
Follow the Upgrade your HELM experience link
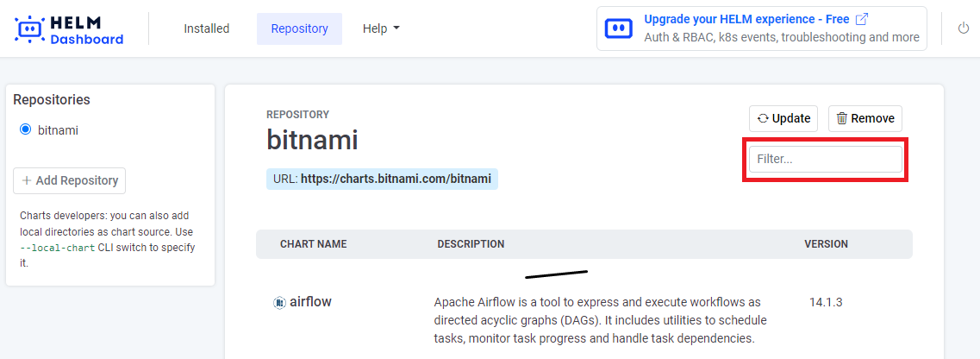(x=746, y=19)
